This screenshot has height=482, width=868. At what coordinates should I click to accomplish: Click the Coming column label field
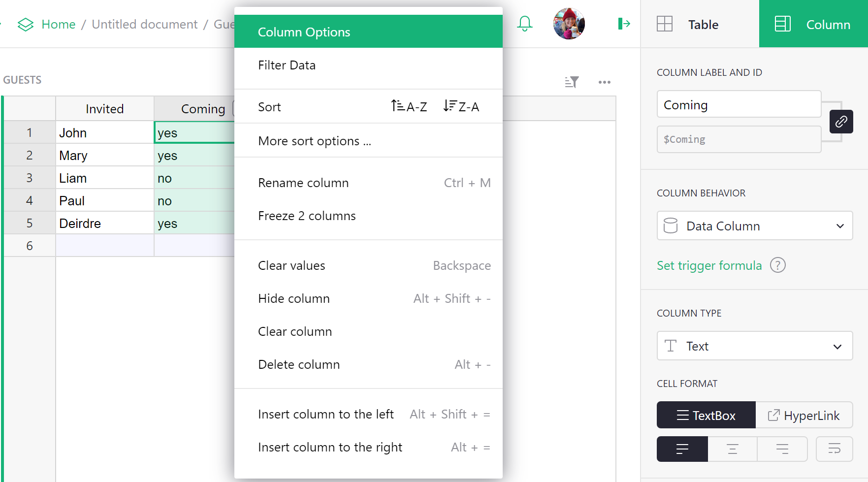click(x=738, y=104)
